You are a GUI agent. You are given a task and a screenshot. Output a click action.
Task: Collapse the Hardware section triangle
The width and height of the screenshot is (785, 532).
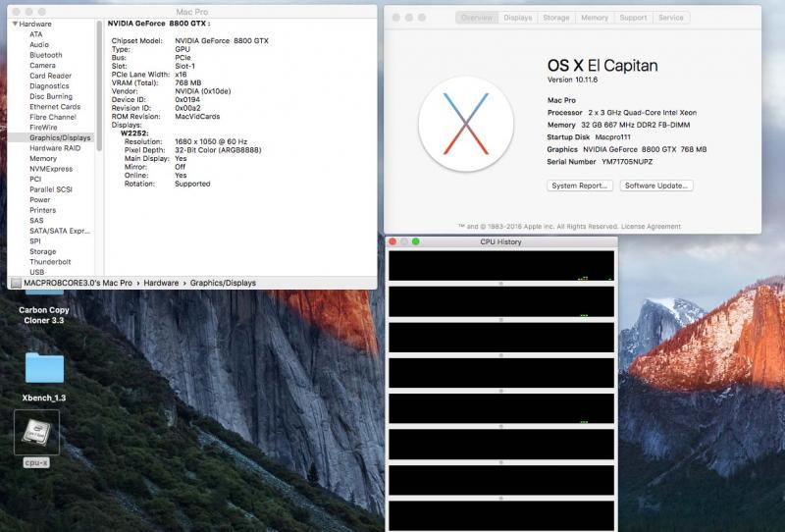(x=15, y=23)
